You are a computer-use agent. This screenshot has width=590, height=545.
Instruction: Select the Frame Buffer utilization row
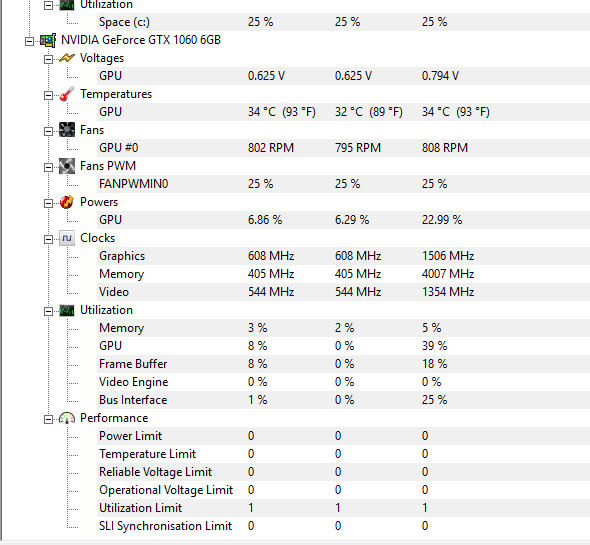[343, 364]
